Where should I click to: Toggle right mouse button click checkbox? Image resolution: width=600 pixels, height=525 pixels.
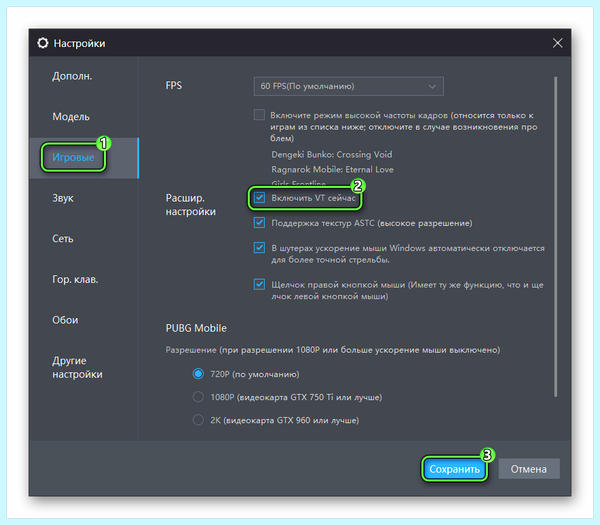pyautogui.click(x=259, y=284)
